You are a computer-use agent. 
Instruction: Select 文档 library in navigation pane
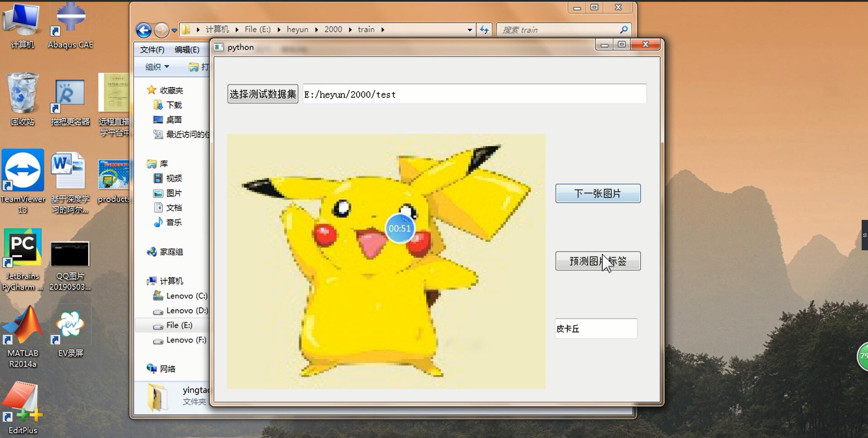click(168, 208)
